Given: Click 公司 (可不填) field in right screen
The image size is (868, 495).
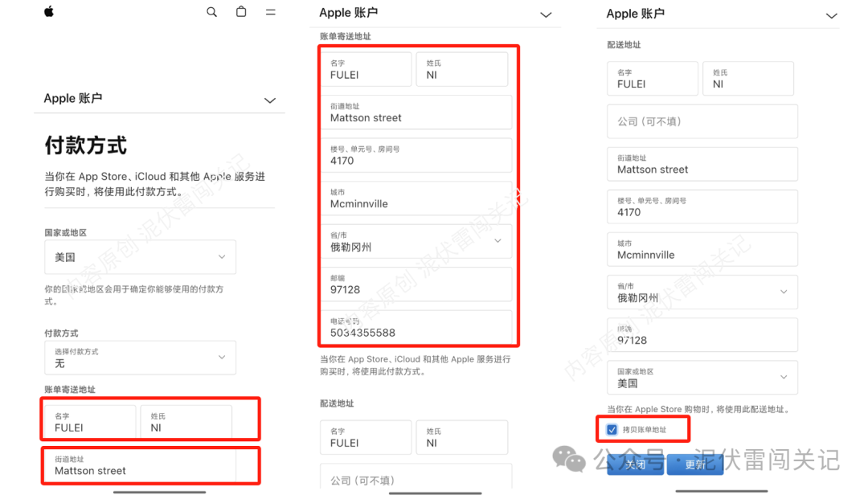Looking at the screenshot, I should click(702, 121).
